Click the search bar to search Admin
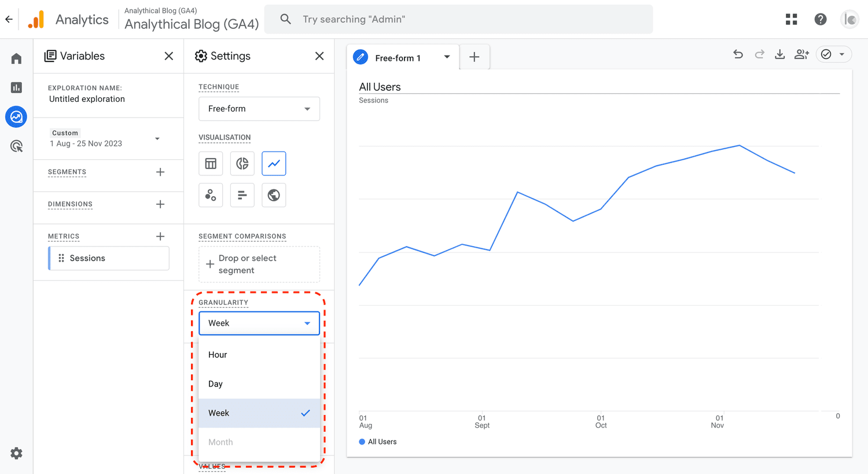 click(x=458, y=19)
